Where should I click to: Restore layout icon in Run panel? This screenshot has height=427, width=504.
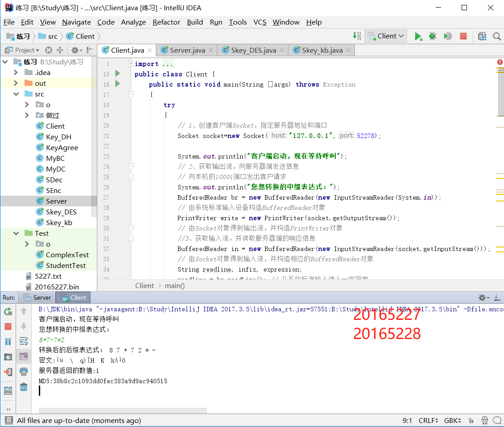[x=8, y=390]
